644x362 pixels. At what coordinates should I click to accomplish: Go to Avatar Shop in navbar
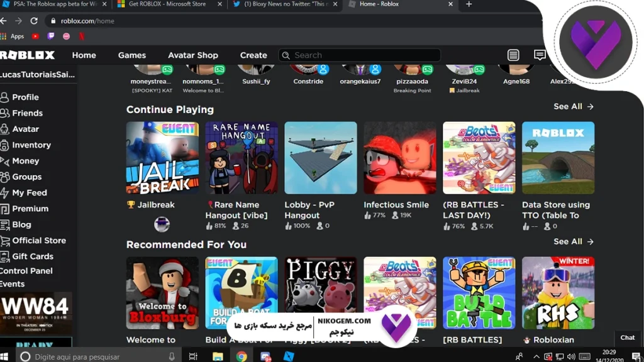click(193, 55)
